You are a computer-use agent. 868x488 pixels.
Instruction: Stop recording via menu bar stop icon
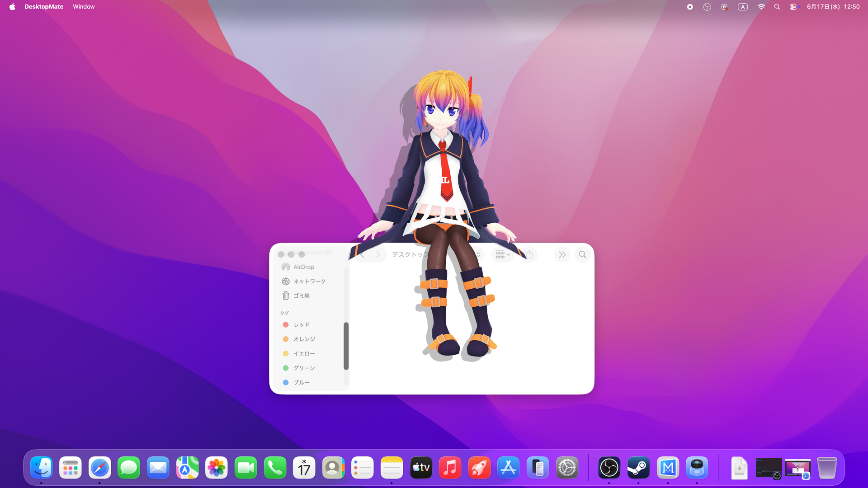(690, 7)
